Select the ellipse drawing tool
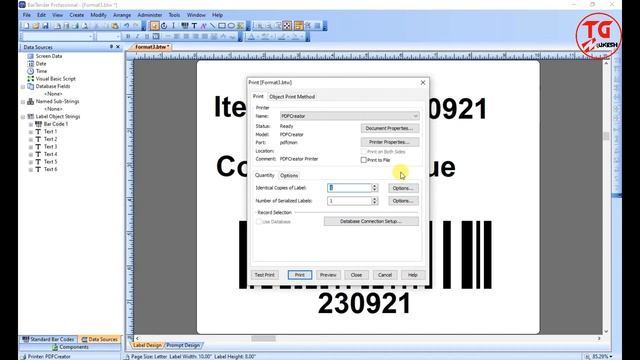This screenshot has height=360, width=640. click(x=231, y=26)
